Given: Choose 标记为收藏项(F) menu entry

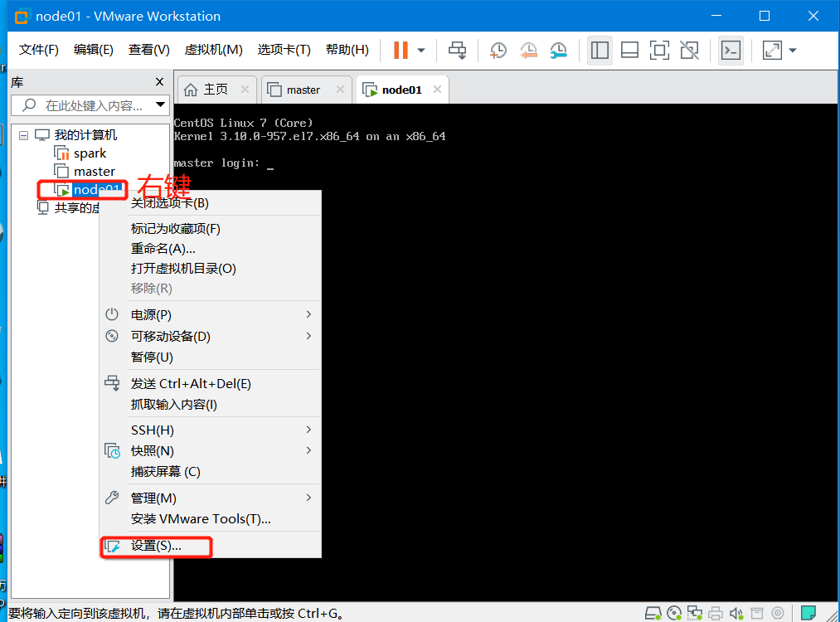Looking at the screenshot, I should (175, 229).
